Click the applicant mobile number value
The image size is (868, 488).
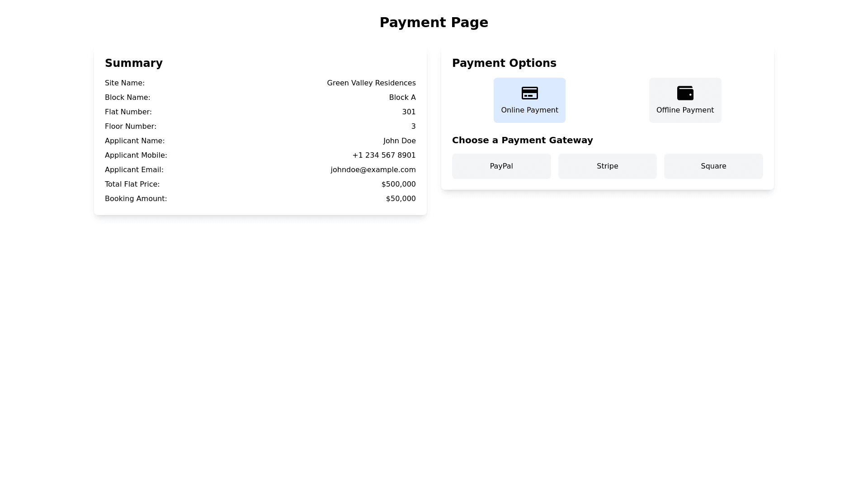pyautogui.click(x=383, y=155)
